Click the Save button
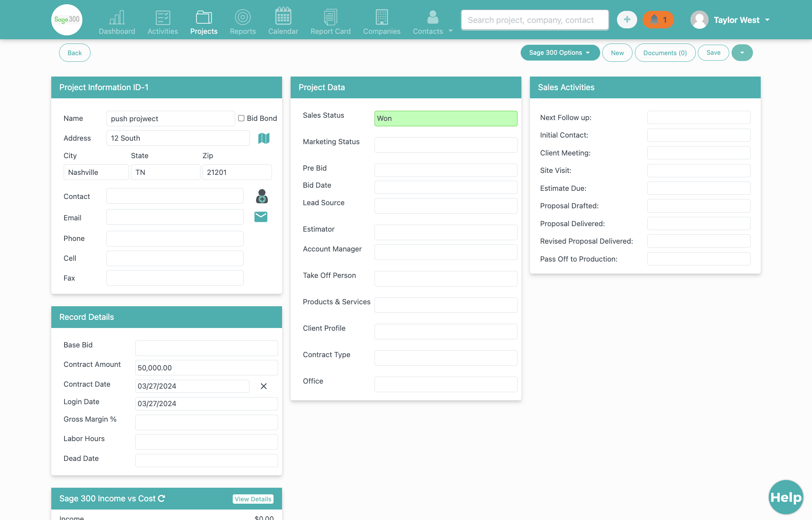 713,52
